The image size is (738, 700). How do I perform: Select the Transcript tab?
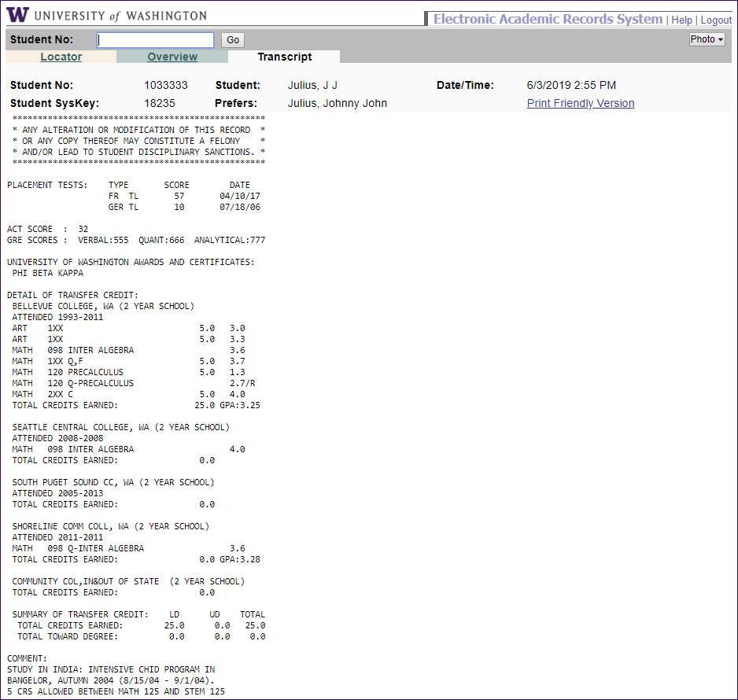click(284, 57)
